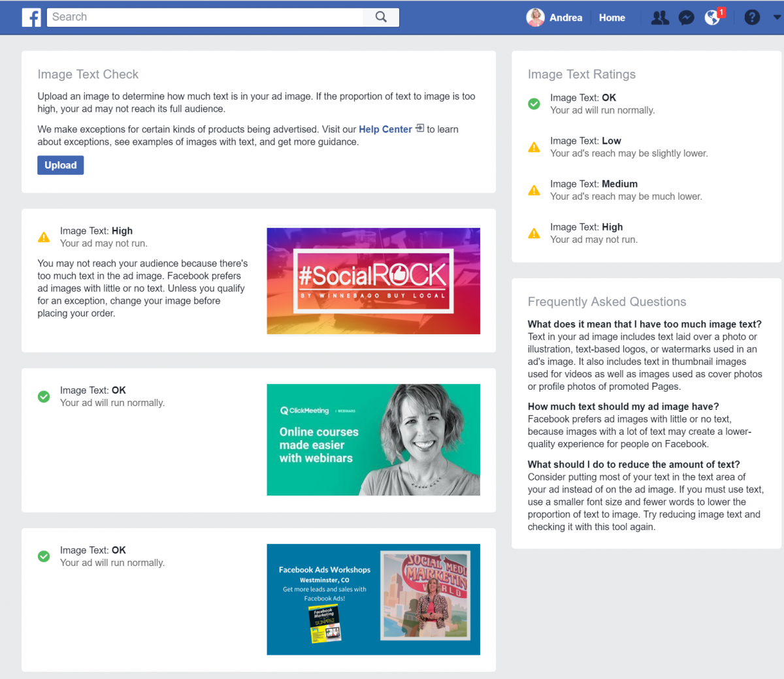Click the Facebook logo icon
This screenshot has width=784, height=679.
tap(31, 17)
